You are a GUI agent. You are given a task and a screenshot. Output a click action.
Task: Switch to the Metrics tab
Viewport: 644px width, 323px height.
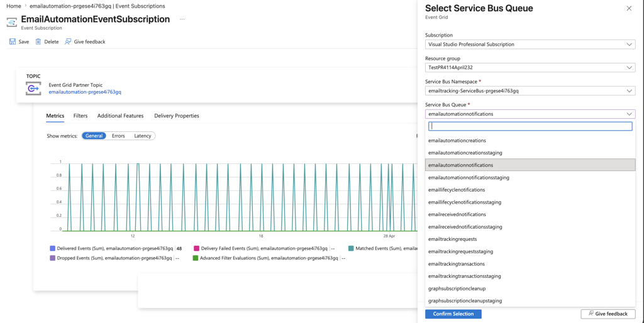[55, 116]
